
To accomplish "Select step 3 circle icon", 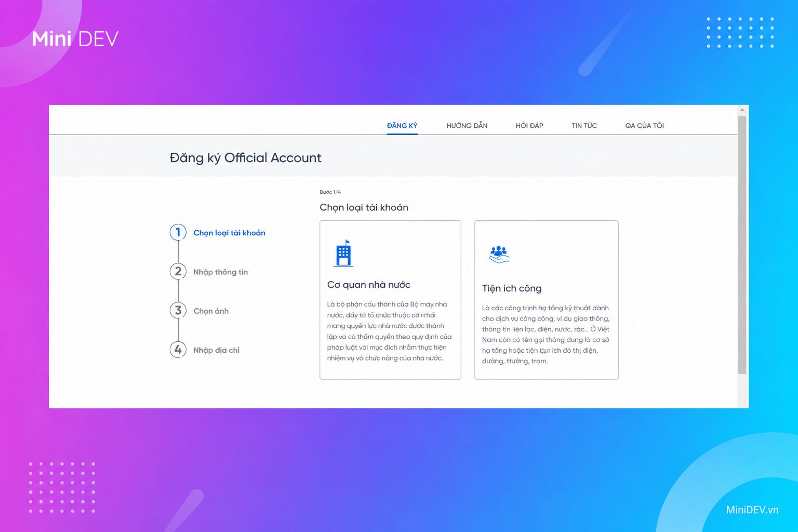I will (x=178, y=310).
